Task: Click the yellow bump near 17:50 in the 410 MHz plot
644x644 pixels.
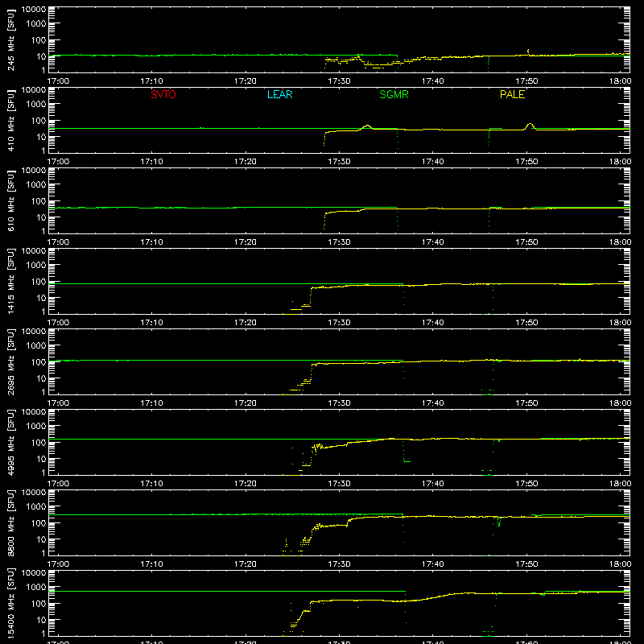Action: tap(530, 126)
